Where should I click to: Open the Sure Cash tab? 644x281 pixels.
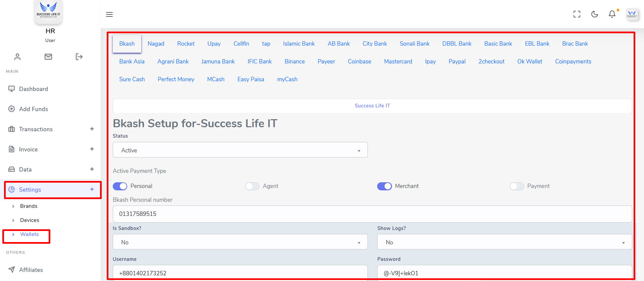(x=132, y=79)
